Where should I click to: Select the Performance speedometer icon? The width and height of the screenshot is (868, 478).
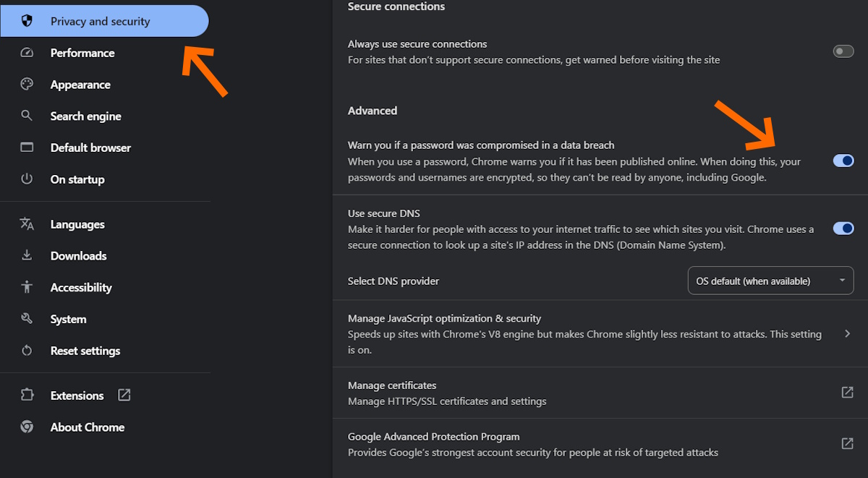pyautogui.click(x=26, y=53)
